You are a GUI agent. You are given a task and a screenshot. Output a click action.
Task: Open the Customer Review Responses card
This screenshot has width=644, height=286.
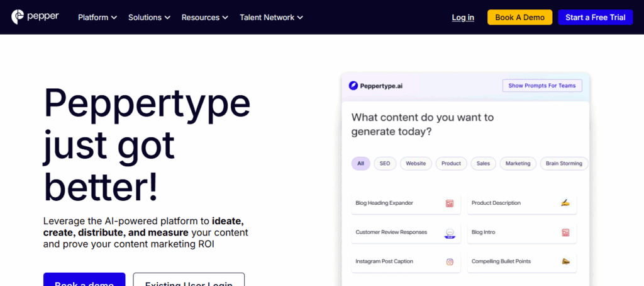[x=406, y=233]
